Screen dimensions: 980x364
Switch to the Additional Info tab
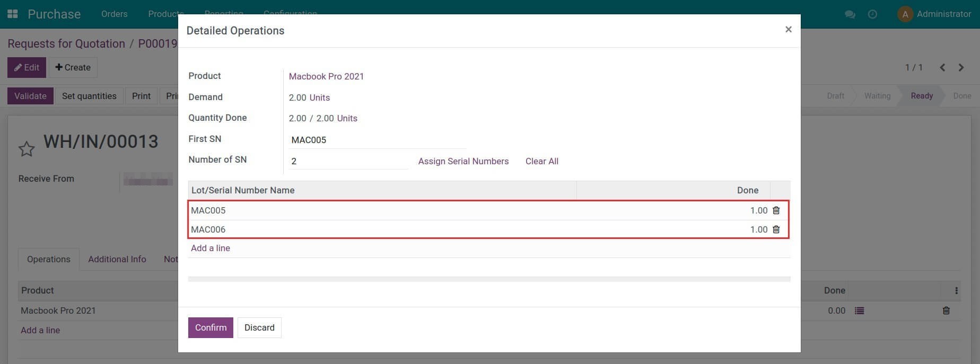pos(117,259)
